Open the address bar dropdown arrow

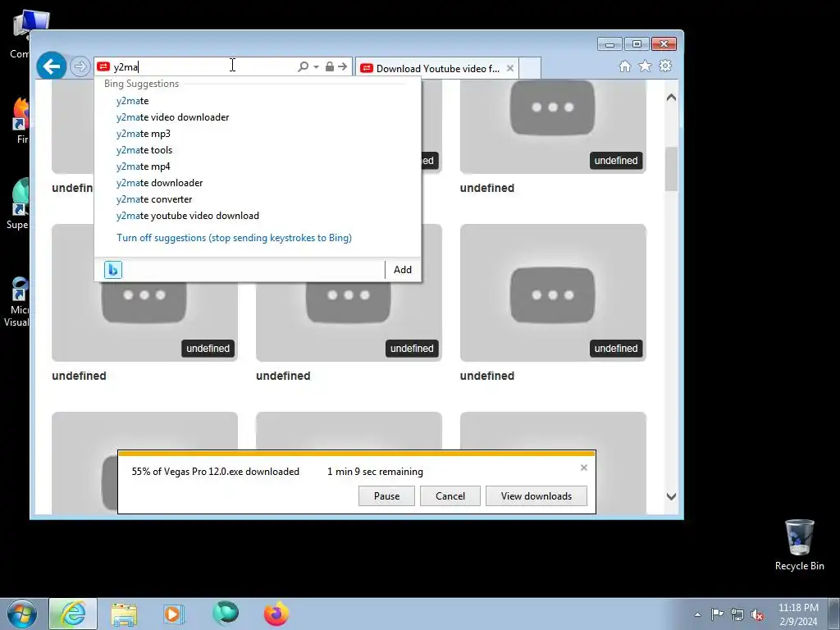(x=316, y=67)
